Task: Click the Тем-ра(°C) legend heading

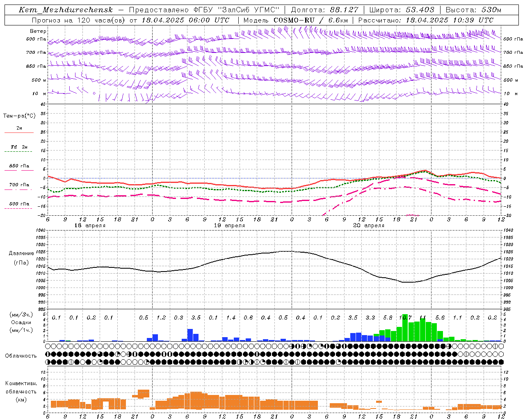Action: coord(19,116)
